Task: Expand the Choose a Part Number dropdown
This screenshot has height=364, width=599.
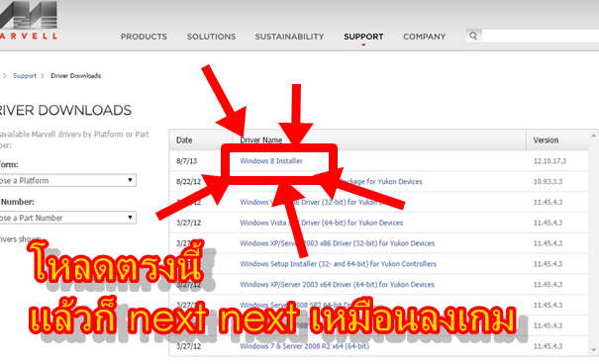Action: pyautogui.click(x=67, y=218)
